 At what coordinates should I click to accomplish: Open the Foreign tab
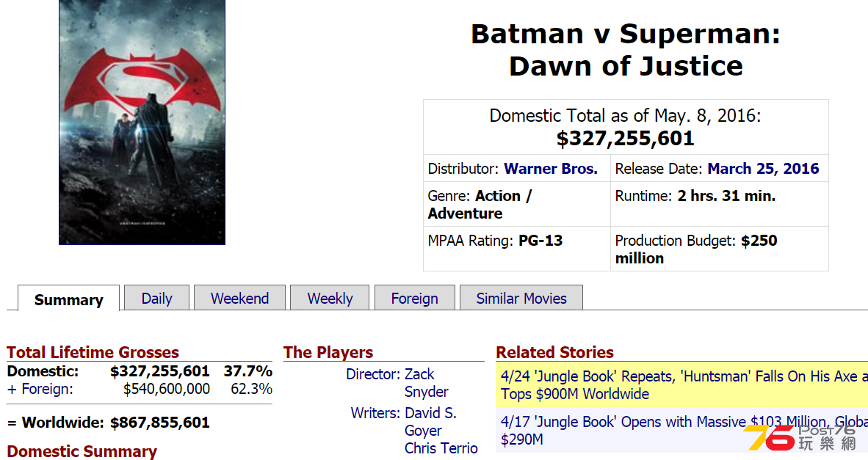click(x=415, y=298)
